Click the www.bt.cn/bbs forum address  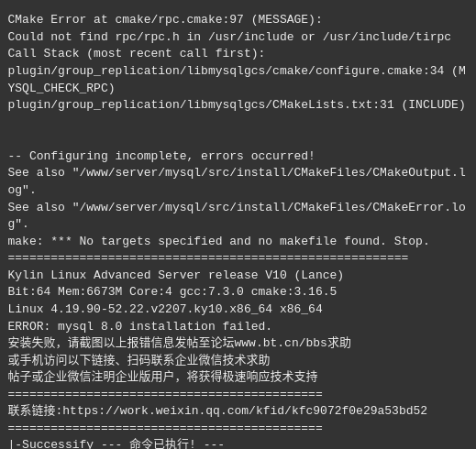[x=281, y=343]
